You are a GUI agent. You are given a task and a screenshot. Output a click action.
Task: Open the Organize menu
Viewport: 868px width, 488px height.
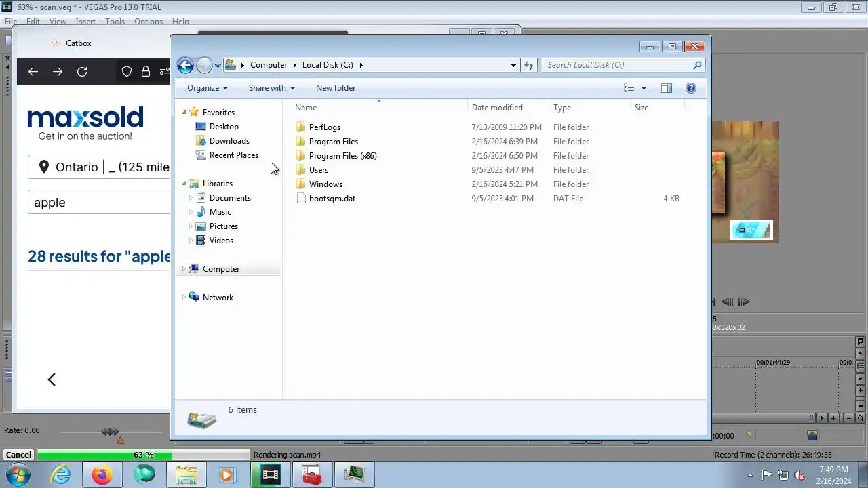[208, 88]
